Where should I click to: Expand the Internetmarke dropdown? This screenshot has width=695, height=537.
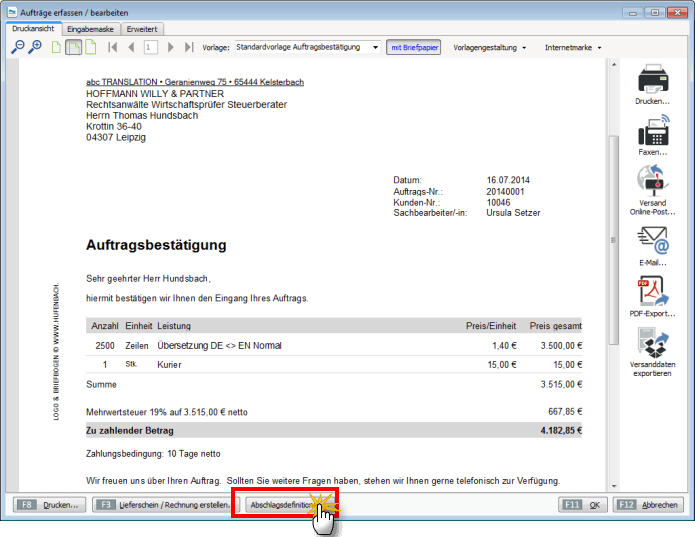click(573, 47)
